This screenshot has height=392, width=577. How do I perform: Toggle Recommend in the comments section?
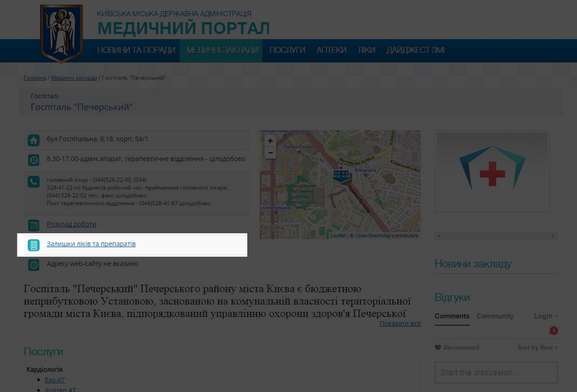pos(456,347)
